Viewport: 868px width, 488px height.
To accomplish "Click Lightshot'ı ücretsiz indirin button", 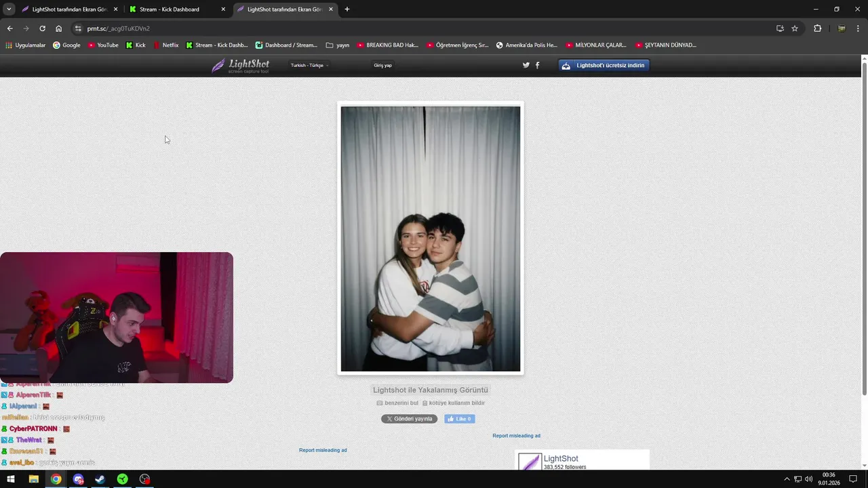I will [604, 66].
